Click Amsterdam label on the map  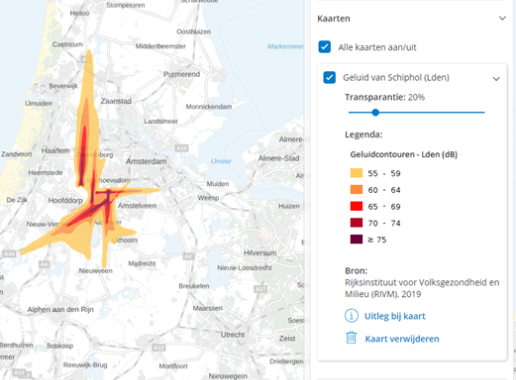[146, 161]
